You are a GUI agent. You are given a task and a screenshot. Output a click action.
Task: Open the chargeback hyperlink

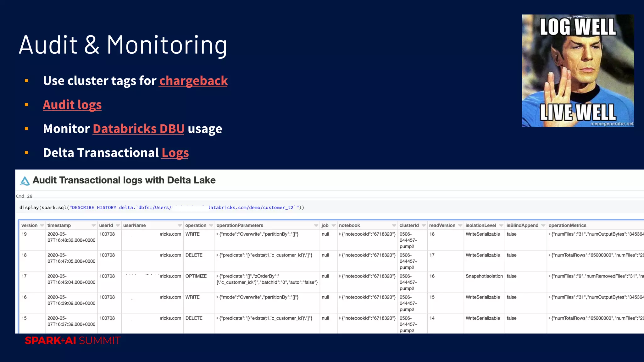coord(193,81)
